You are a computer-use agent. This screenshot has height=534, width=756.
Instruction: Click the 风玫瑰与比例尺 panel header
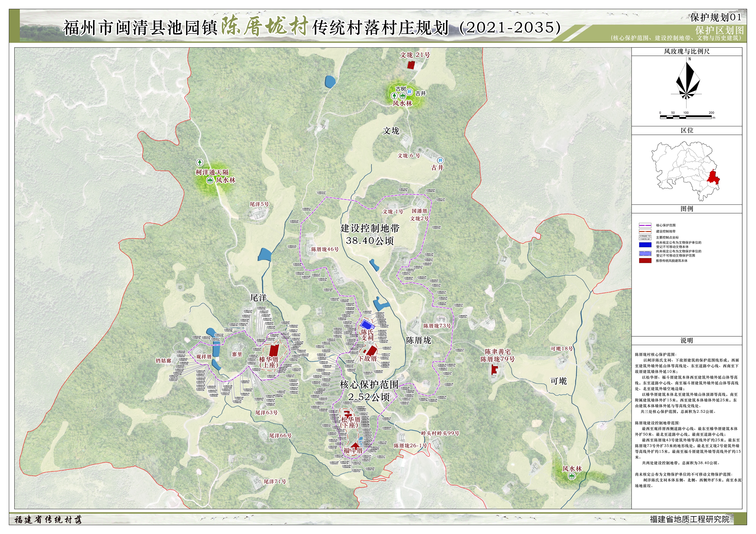click(687, 51)
